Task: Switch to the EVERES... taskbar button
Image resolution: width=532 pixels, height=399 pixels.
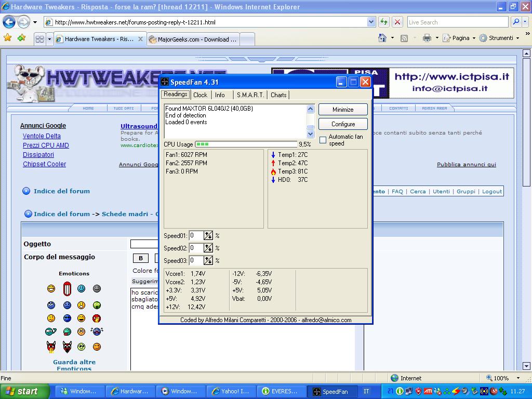Action: [281, 391]
